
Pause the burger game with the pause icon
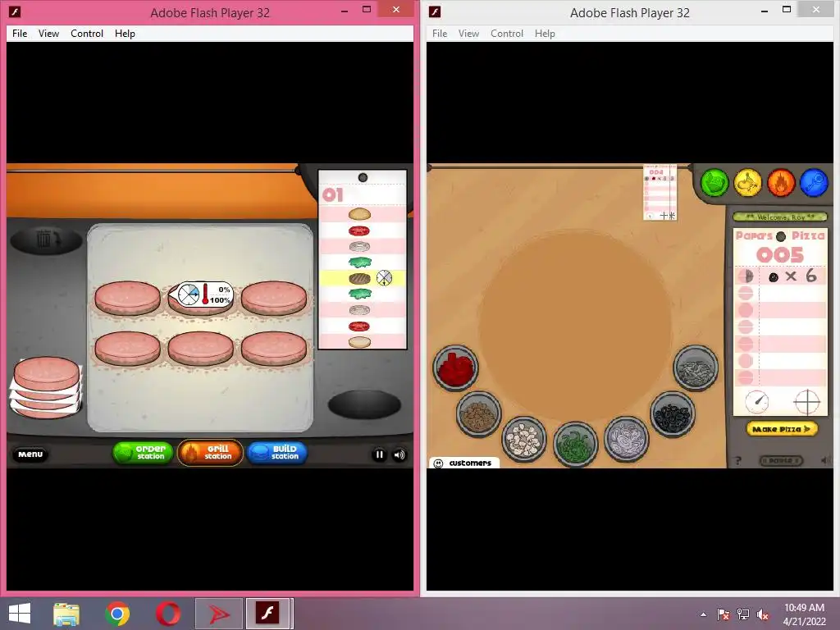(379, 454)
